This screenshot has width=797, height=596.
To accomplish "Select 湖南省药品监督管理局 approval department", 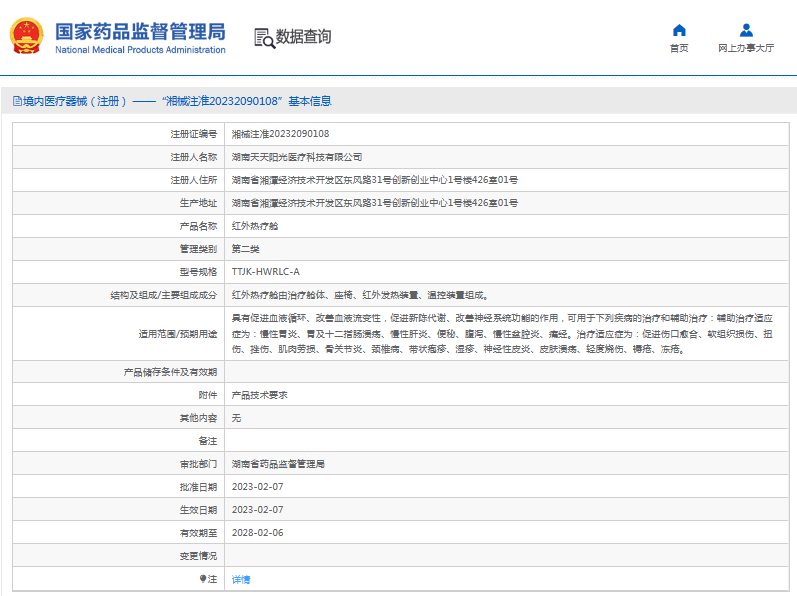I will (278, 464).
